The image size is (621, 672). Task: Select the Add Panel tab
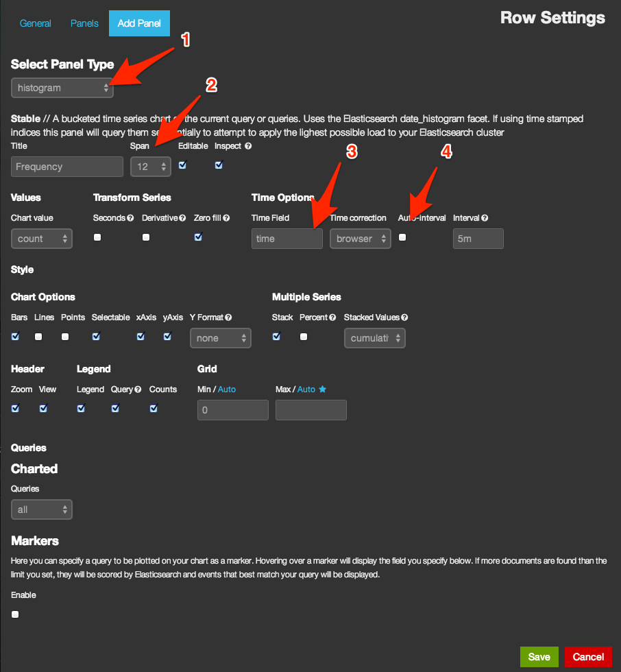[139, 23]
